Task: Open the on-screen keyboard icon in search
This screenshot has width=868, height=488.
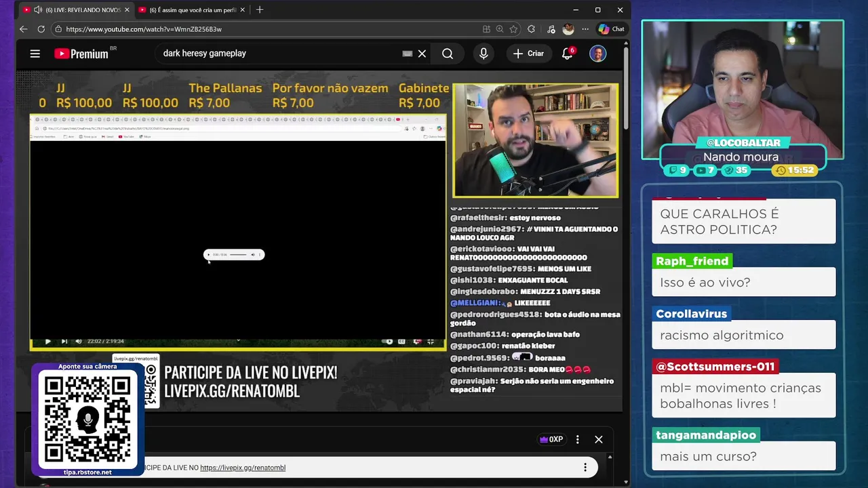Action: pos(408,54)
